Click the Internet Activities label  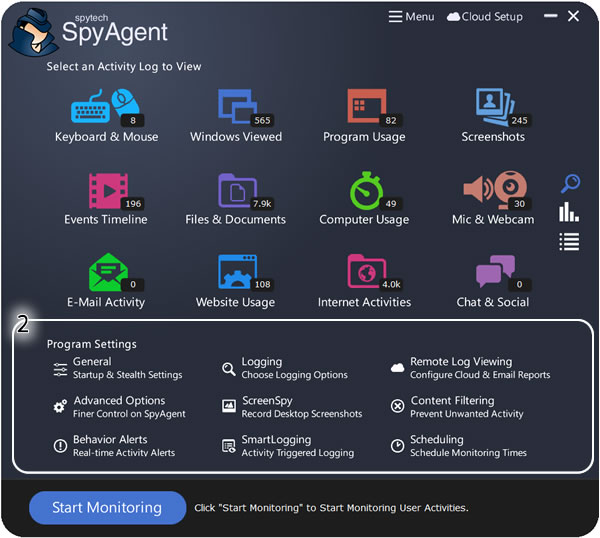[x=364, y=302]
